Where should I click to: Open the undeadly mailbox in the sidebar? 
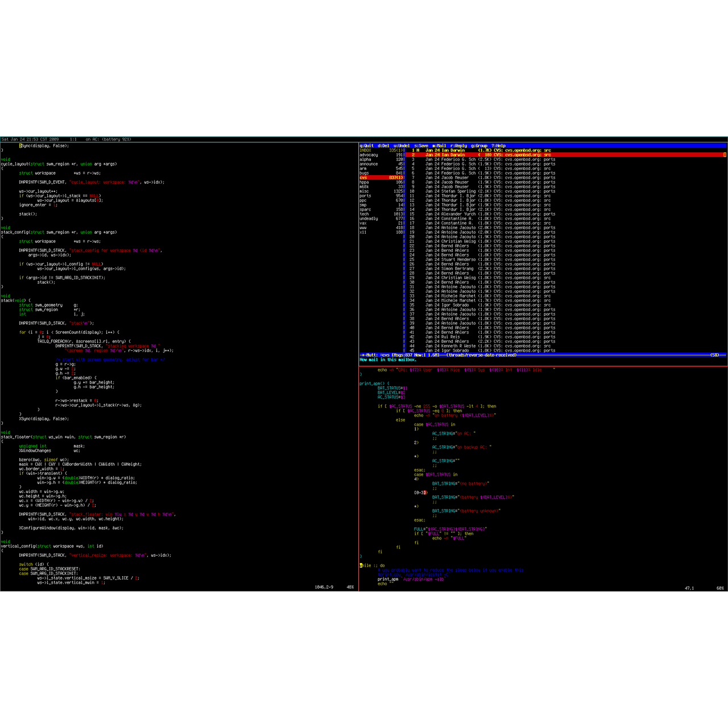pos(369,218)
